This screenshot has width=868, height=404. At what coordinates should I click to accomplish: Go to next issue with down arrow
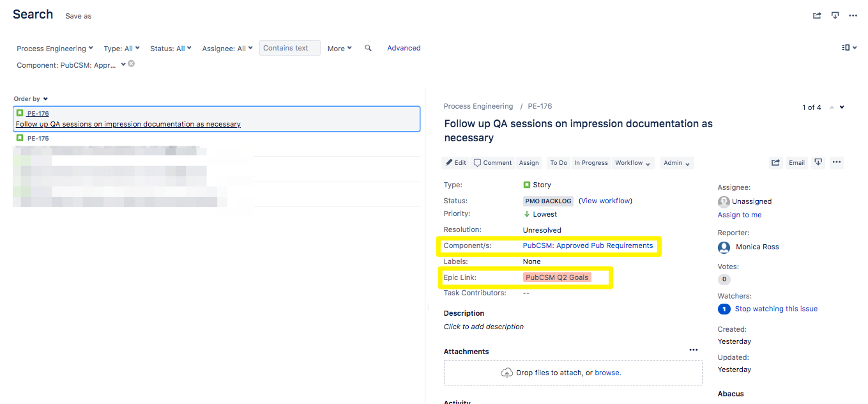pos(842,107)
